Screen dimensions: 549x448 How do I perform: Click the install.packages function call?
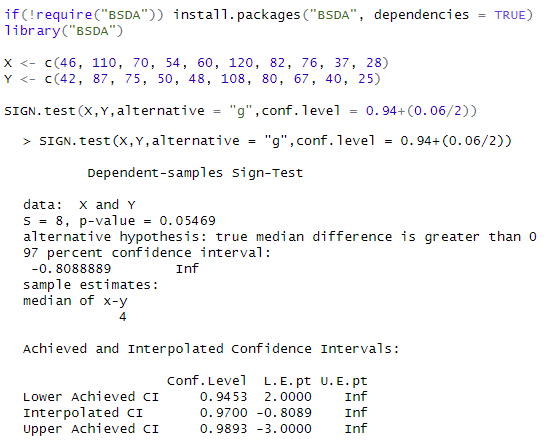353,15
